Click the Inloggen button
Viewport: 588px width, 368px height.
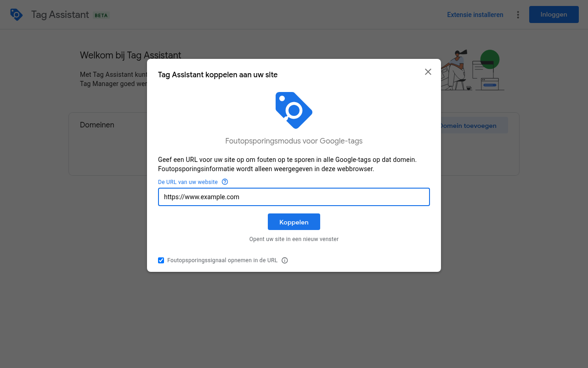coord(554,14)
